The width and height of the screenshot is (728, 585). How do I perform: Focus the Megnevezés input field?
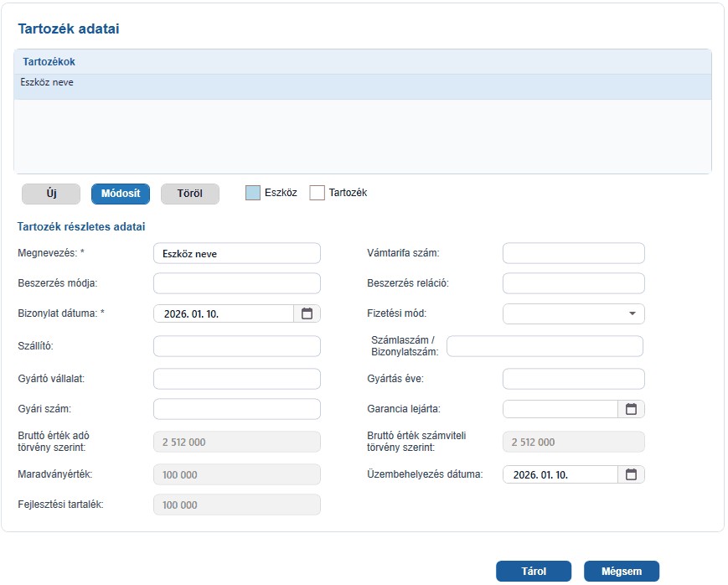tap(237, 253)
